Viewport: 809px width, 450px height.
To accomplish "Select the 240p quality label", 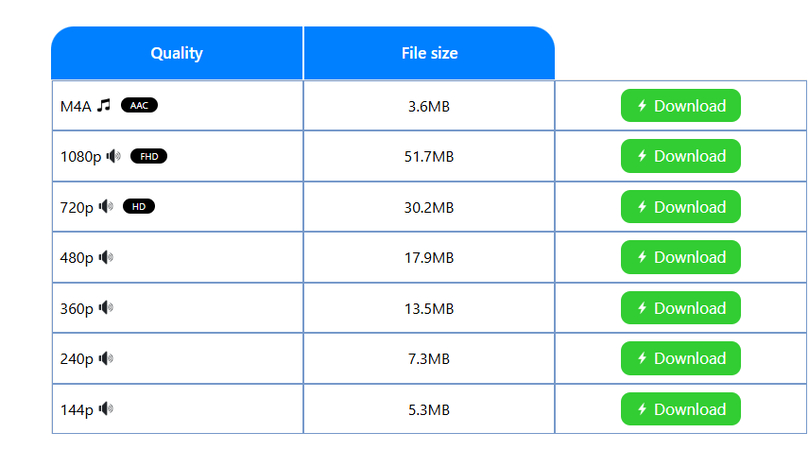I will 77,359.
